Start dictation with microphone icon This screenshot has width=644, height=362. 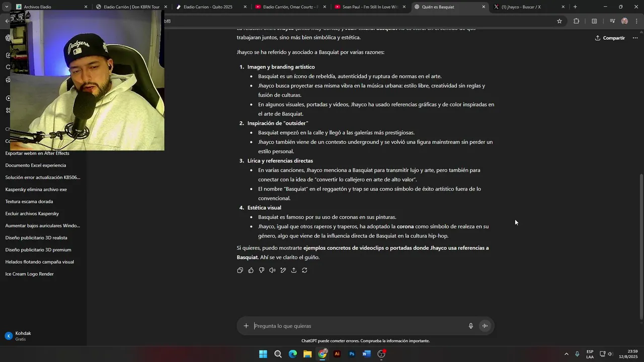[471, 326]
